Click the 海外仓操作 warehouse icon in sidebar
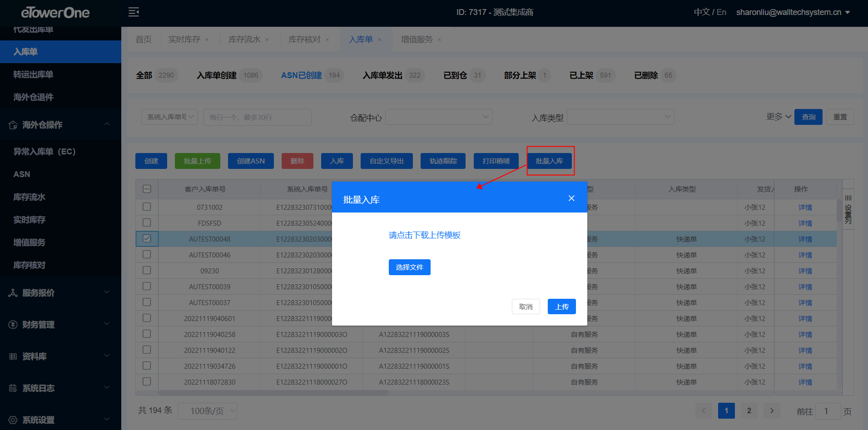 click(13, 125)
